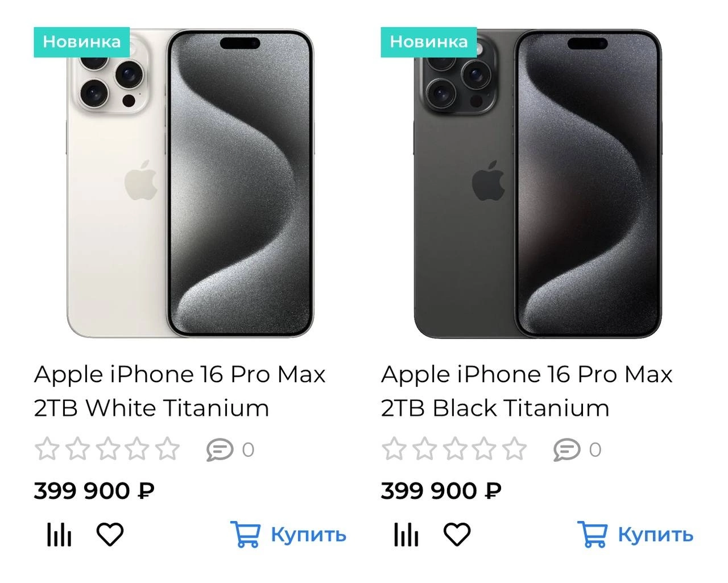The image size is (728, 583).
Task: Click cart icon for Black Titanium iPhone
Action: (x=592, y=535)
